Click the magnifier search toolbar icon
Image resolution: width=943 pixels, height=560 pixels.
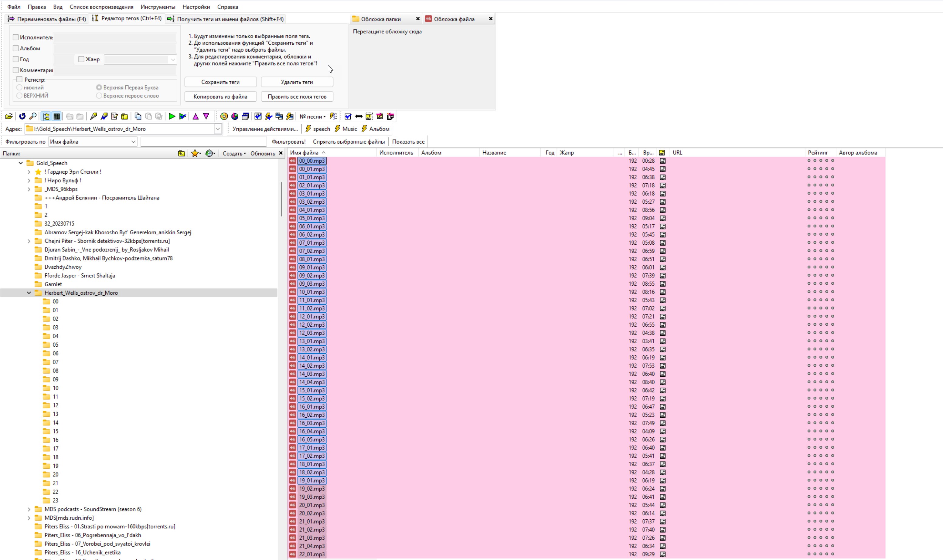pos(33,116)
